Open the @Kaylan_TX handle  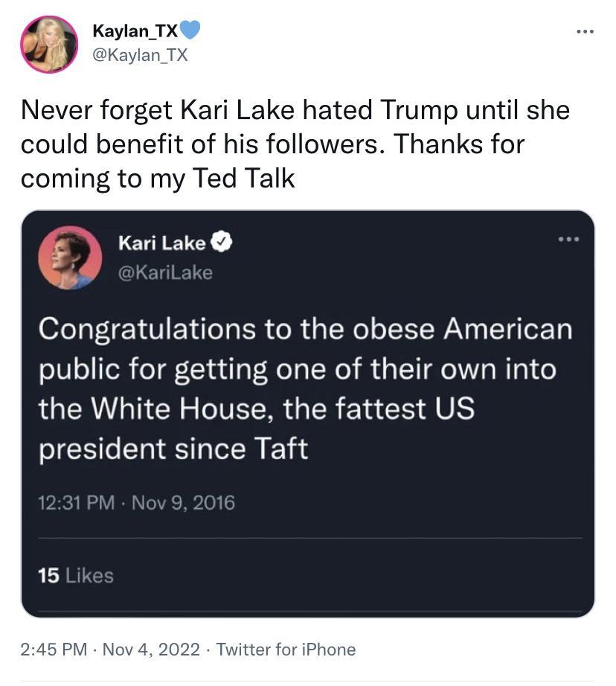pyautogui.click(x=140, y=54)
